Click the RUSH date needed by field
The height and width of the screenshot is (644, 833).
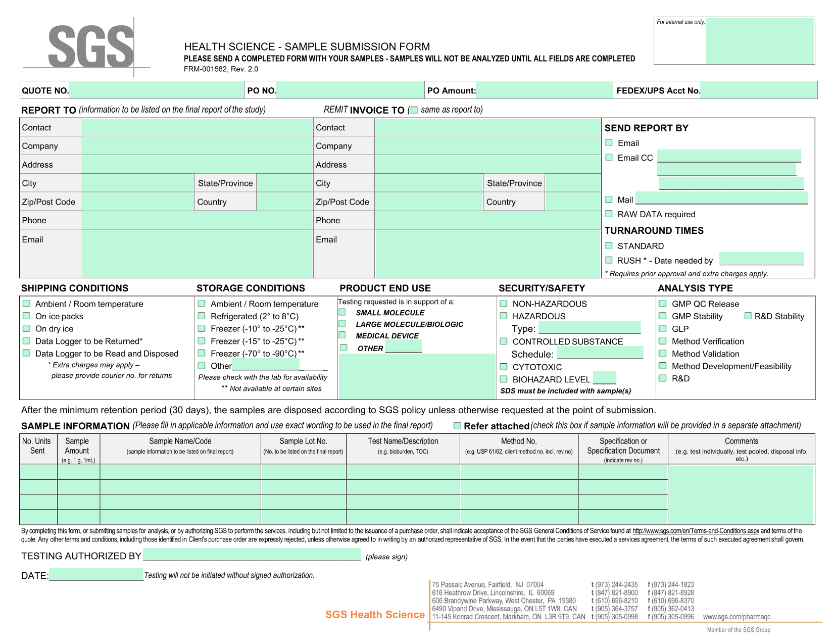pyautogui.click(x=761, y=259)
